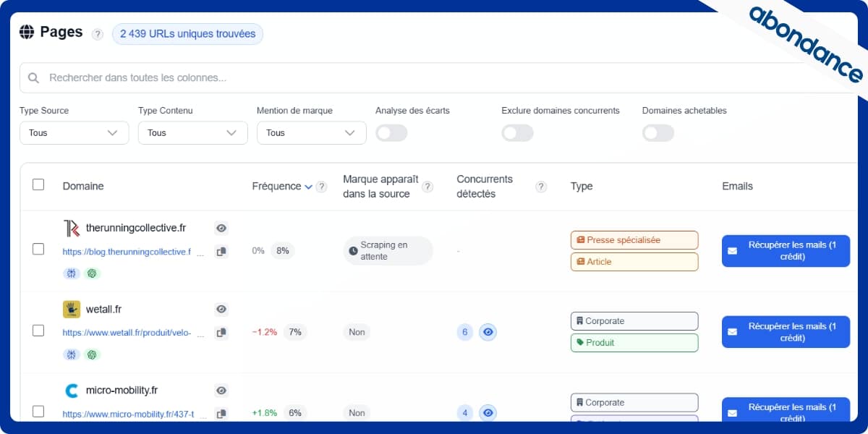Click the search magnifier in the search bar
The width and height of the screenshot is (868, 434).
(x=33, y=77)
